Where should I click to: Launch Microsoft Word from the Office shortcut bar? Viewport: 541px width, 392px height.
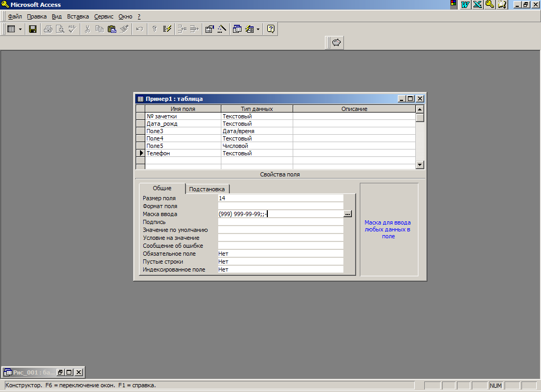pyautogui.click(x=465, y=4)
